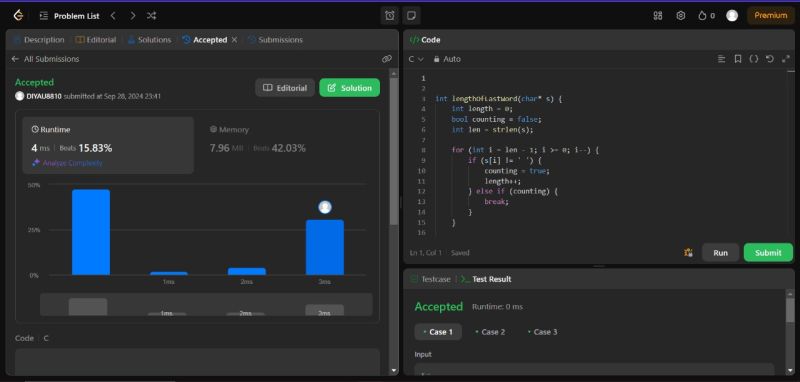The width and height of the screenshot is (800, 382).
Task: Format code with the lines icon
Action: [x=721, y=59]
